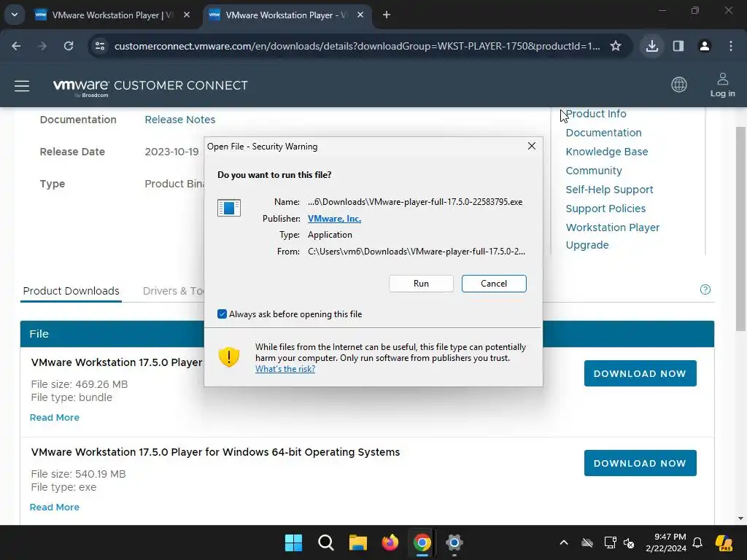Go back with browser back arrow

tap(16, 46)
